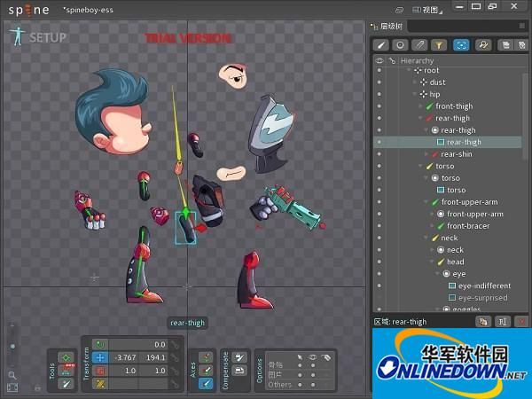
Task: Click the viewport zoom slider handle
Action: pyautogui.click(x=12, y=347)
